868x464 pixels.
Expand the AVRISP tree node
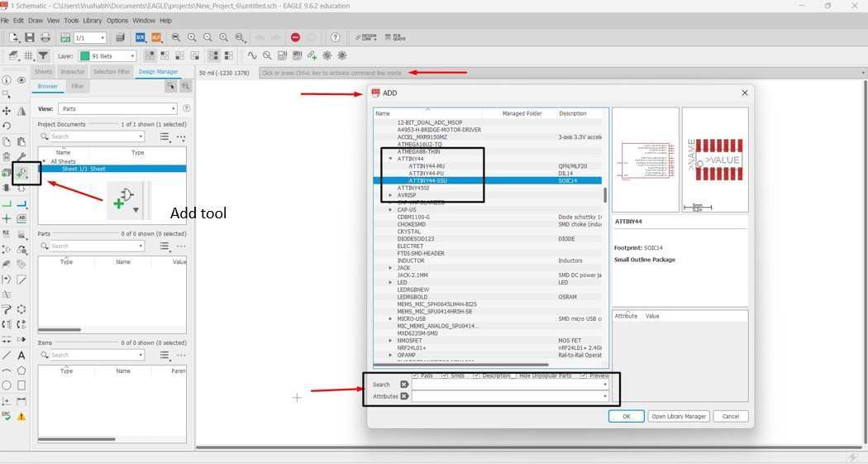[391, 195]
